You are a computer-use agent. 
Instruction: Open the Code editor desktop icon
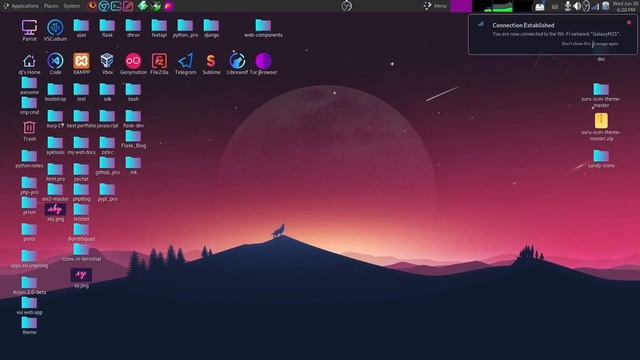[x=55, y=64]
